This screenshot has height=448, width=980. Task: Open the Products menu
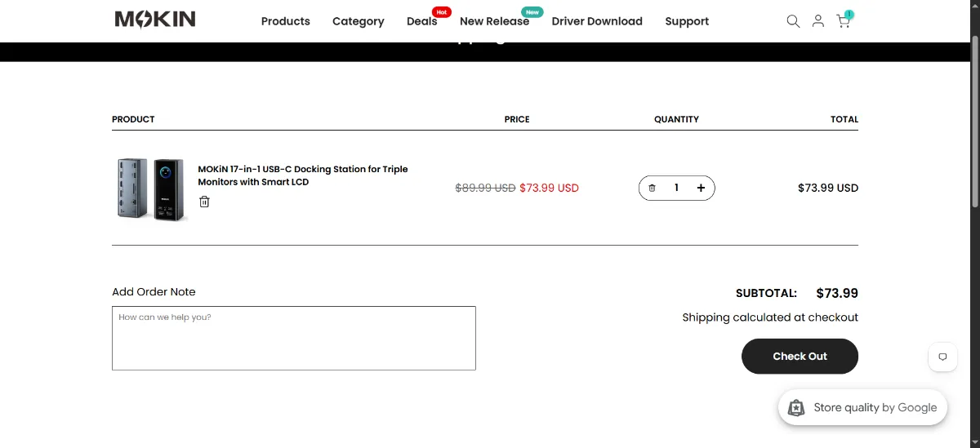click(x=286, y=21)
